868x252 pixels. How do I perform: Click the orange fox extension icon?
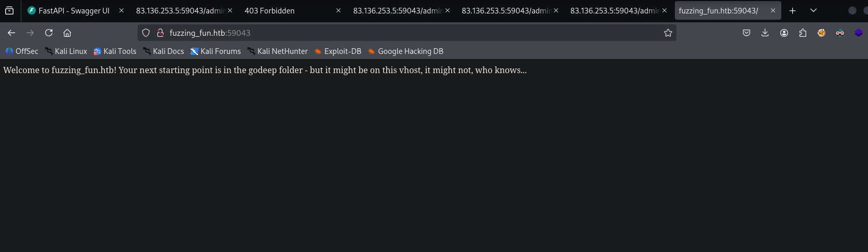[x=821, y=33]
